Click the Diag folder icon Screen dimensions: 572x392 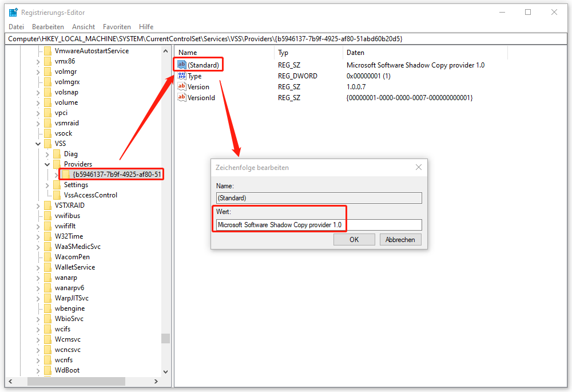[57, 154]
